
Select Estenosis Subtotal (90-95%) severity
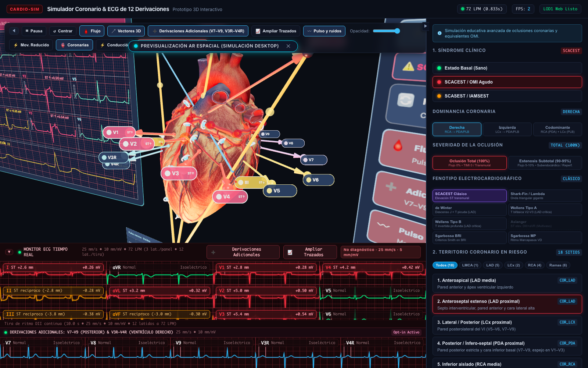coord(545,163)
